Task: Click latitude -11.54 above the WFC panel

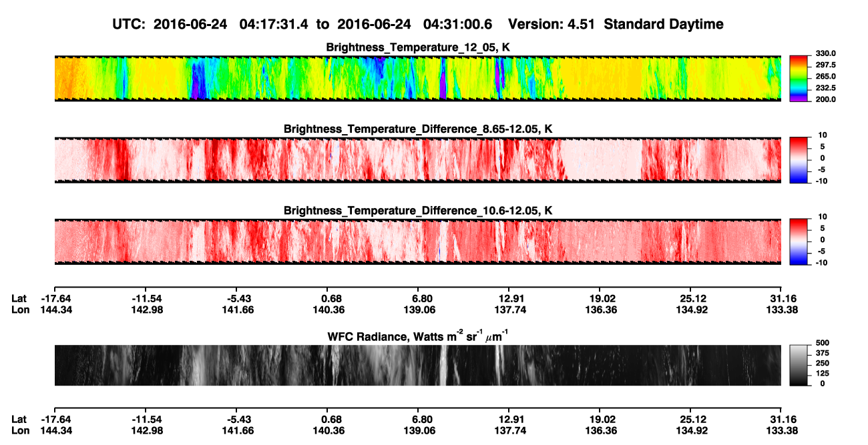Action: click(x=148, y=298)
